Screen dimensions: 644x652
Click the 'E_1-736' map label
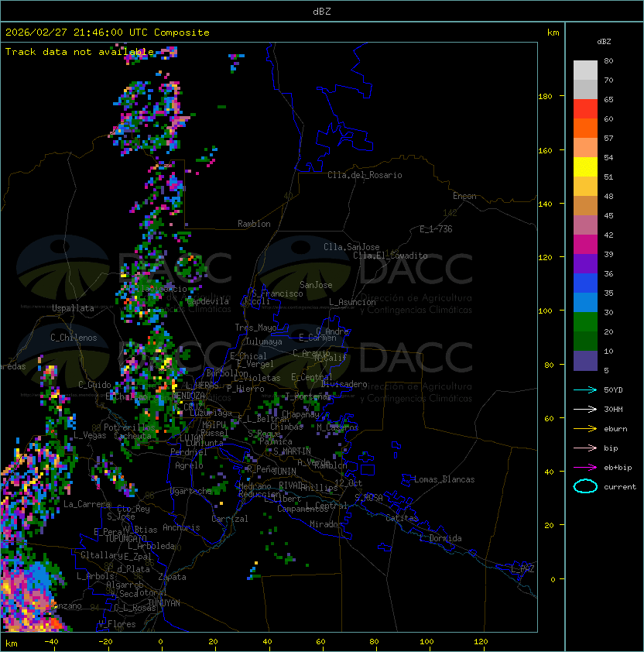pos(436,229)
